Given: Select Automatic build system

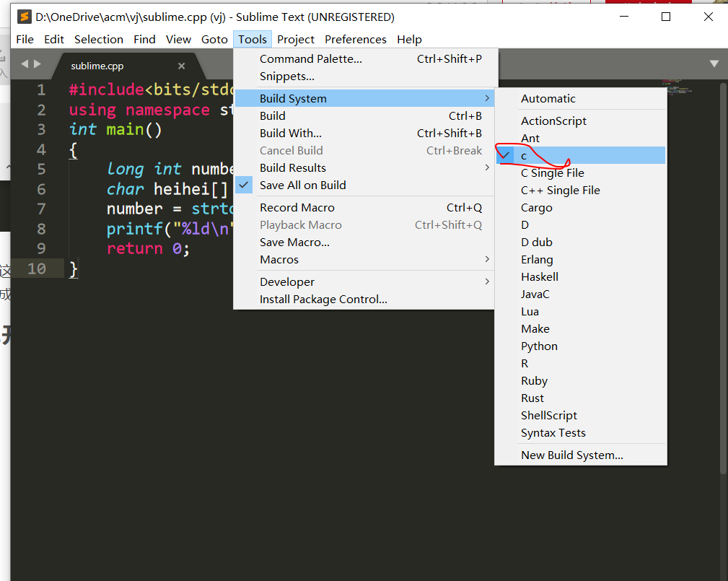Looking at the screenshot, I should pyautogui.click(x=581, y=98).
